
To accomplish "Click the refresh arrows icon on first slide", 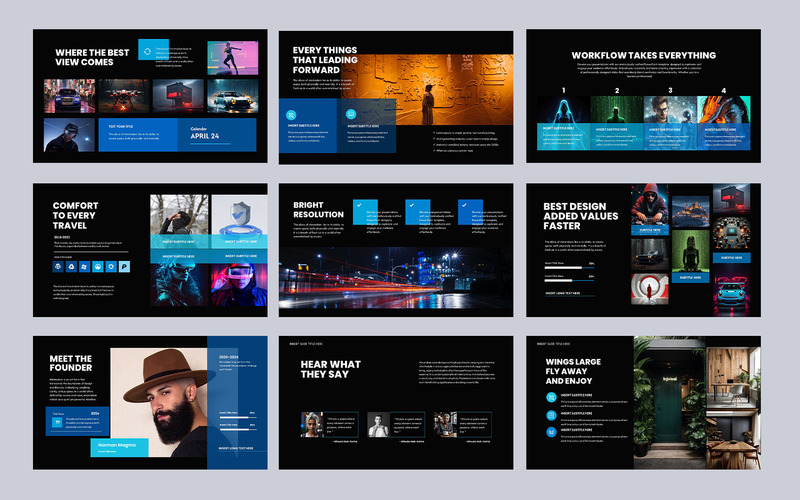I will click(x=148, y=50).
